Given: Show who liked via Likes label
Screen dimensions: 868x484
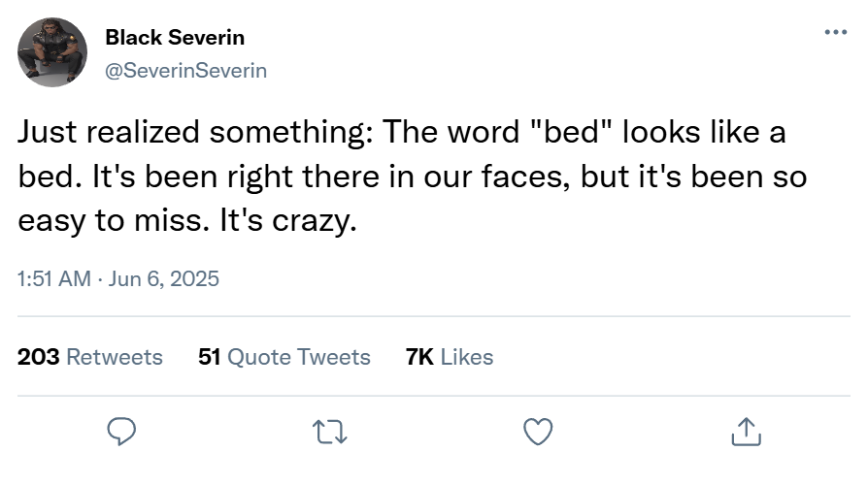Looking at the screenshot, I should (x=467, y=357).
